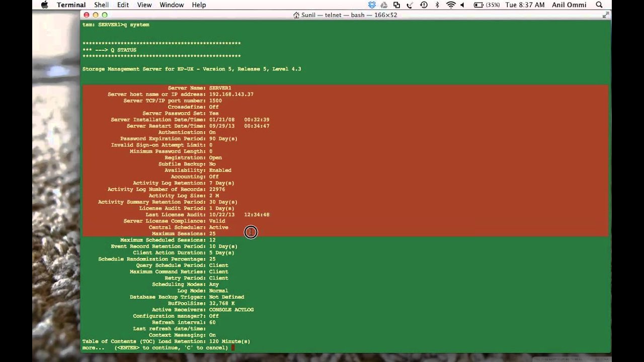Screen dimensions: 644x362
Task: Click 'Activity Log Retention: 7 Day(s)'
Action: coord(184,183)
